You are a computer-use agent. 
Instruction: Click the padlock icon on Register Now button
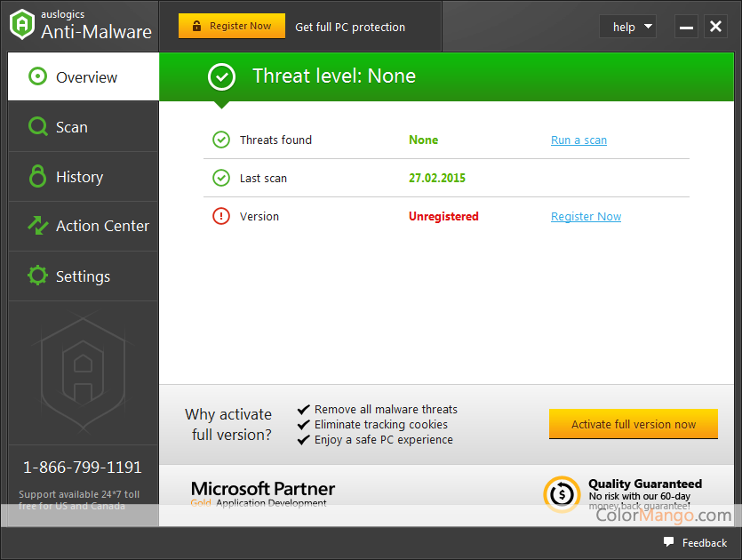click(x=197, y=26)
